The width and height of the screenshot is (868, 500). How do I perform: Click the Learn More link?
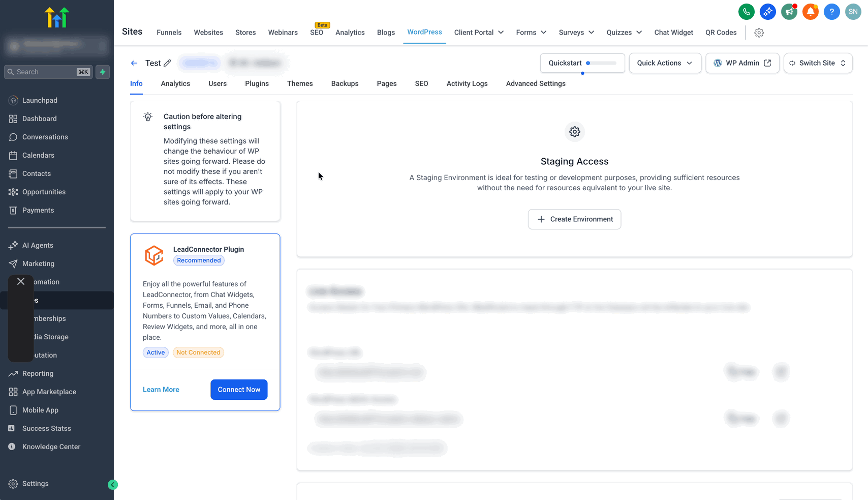(x=161, y=390)
